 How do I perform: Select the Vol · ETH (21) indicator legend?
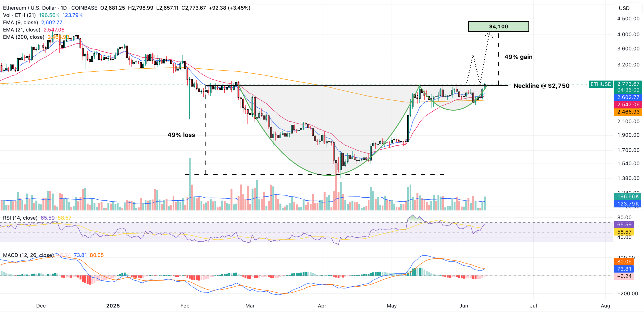[x=19, y=15]
